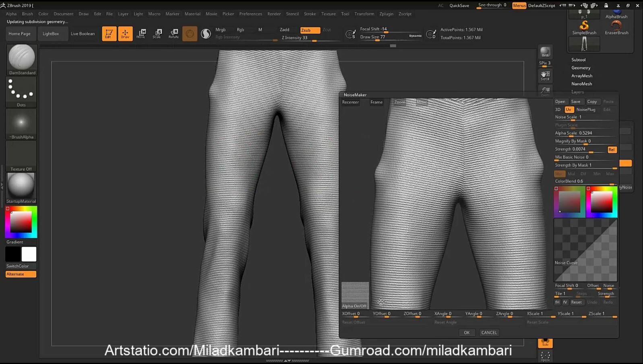The width and height of the screenshot is (643, 364).
Task: Expand the Subtool palette section
Action: click(x=578, y=60)
